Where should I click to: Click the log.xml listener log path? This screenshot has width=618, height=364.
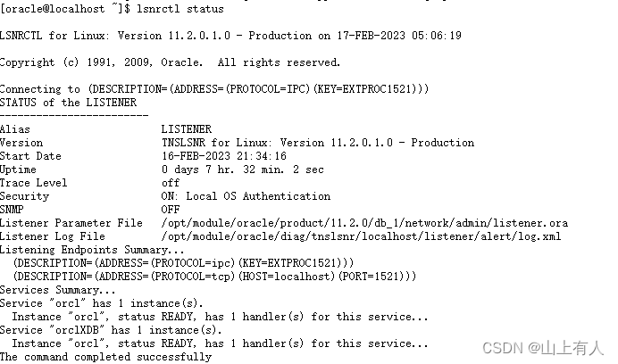click(x=361, y=236)
